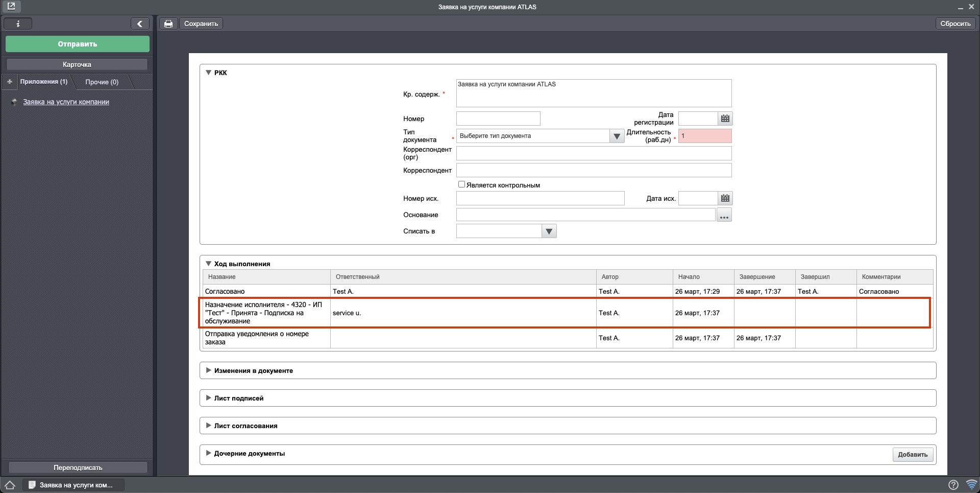Enable the Является контрольным checkbox
Viewport: 980px width, 493px height.
click(x=461, y=184)
